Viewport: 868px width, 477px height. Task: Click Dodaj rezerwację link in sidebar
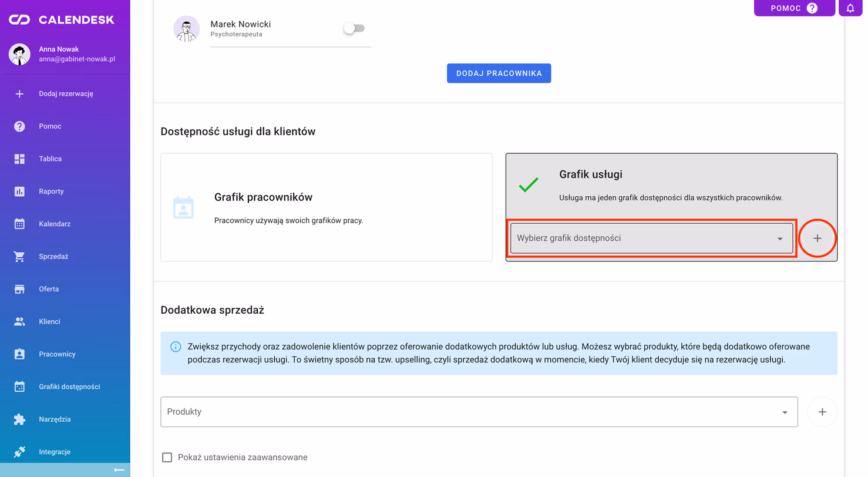[65, 93]
